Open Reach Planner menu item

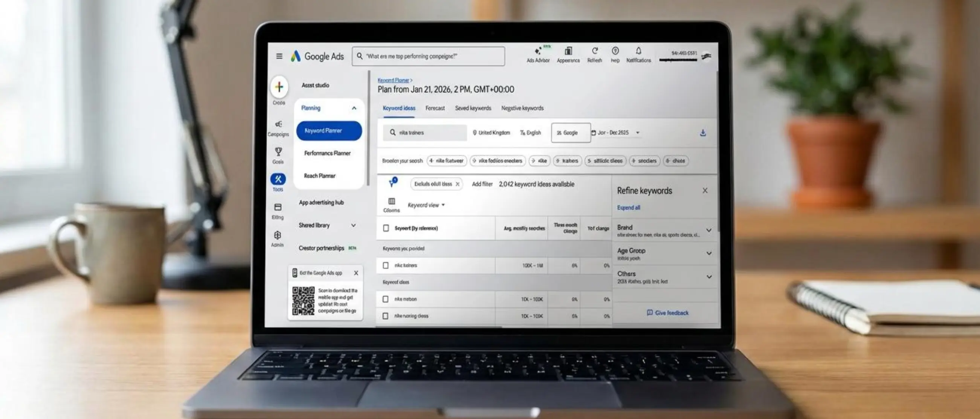click(x=319, y=176)
